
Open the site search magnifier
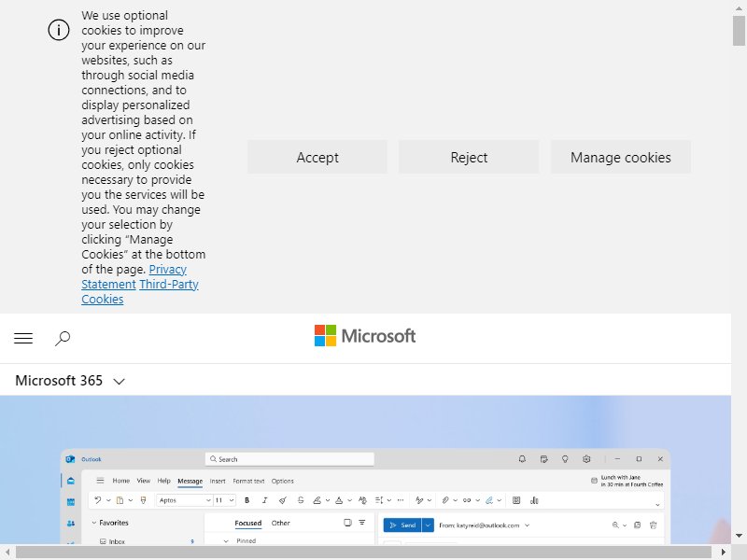pyautogui.click(x=63, y=339)
